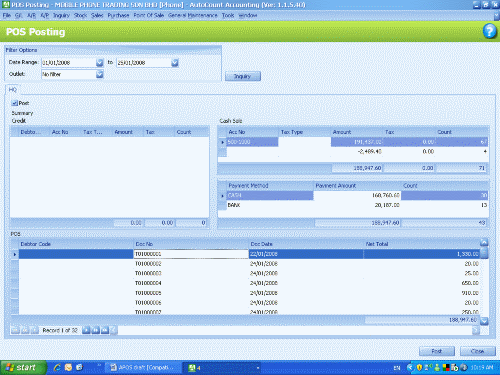Open the start date range dropdown

pos(99,62)
